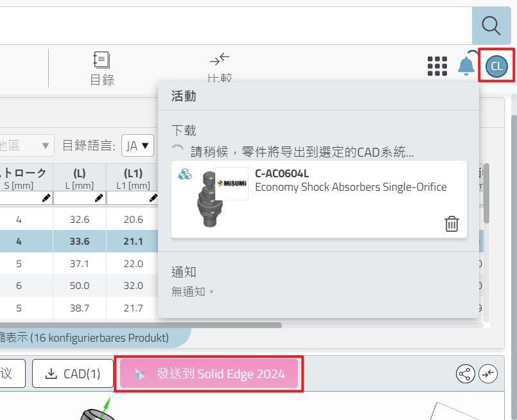This screenshot has height=420, width=517.
Task: Click the (L) L [mm] column header
Action: (80, 178)
